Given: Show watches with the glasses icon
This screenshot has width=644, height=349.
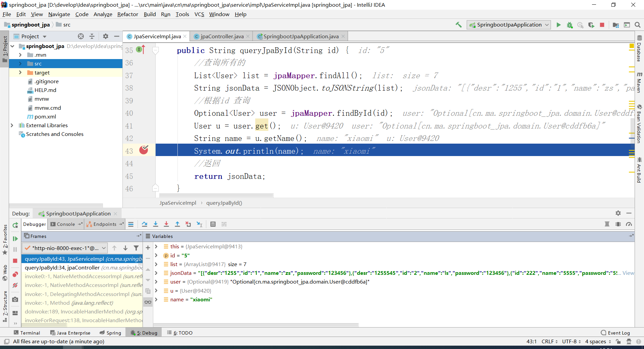Looking at the screenshot, I should [148, 302].
